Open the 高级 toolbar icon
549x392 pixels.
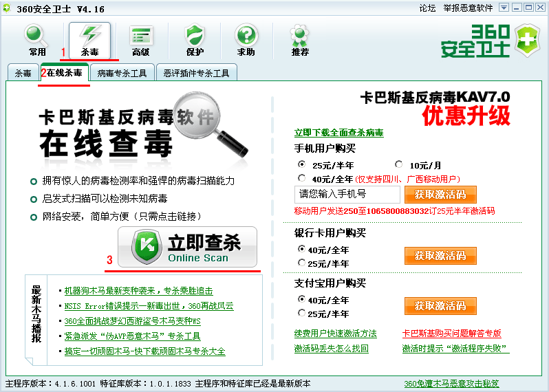(x=141, y=41)
